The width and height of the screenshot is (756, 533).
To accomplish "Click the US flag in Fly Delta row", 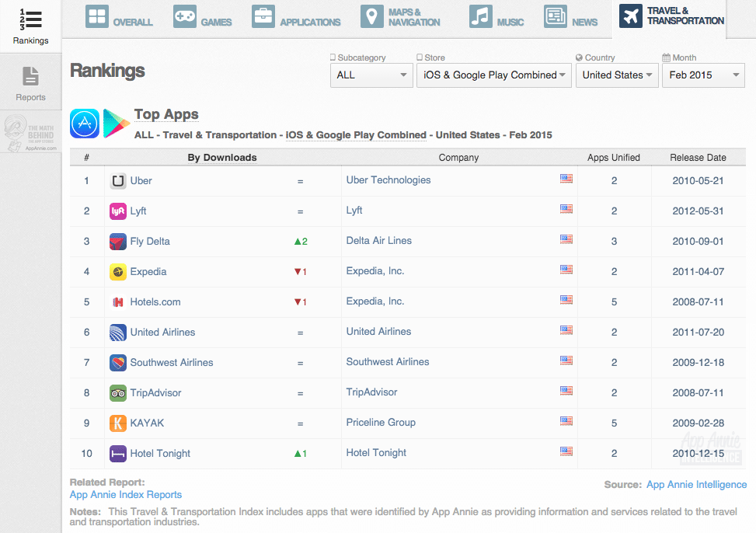I will point(566,239).
